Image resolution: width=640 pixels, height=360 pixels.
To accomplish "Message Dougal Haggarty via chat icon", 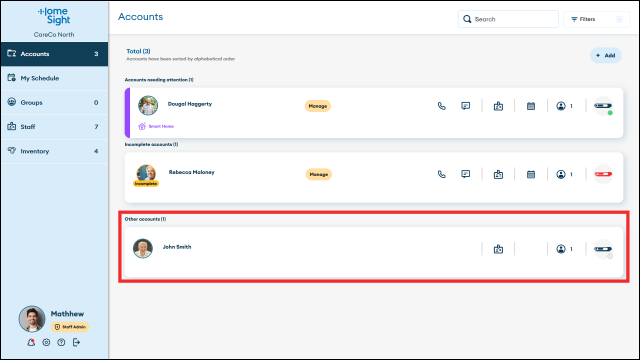I will tap(466, 106).
